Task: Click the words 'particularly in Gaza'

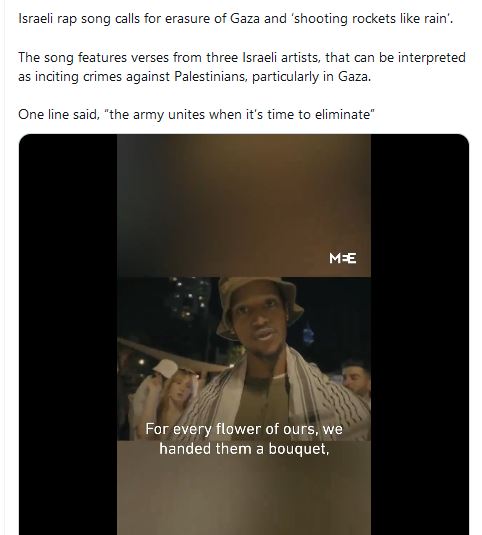Action: click(311, 76)
